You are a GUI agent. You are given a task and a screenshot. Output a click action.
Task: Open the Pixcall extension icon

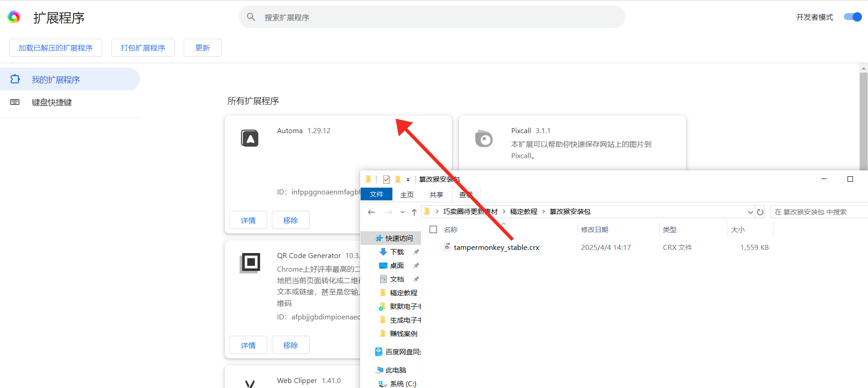coord(484,138)
